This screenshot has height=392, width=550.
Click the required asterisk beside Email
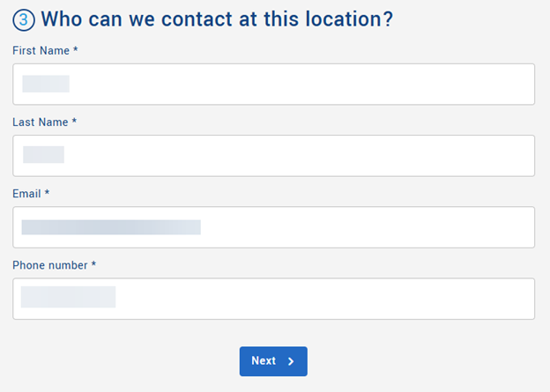coord(47,194)
